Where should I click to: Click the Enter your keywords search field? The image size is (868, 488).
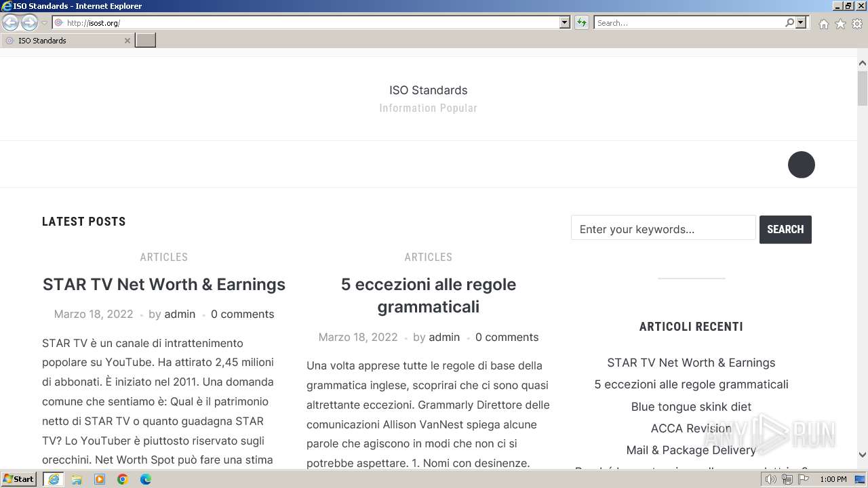point(663,229)
